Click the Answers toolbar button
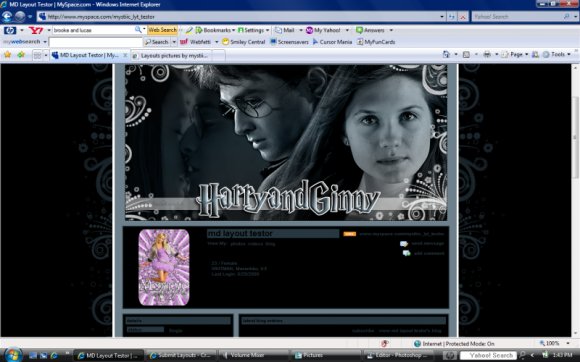 (370, 30)
